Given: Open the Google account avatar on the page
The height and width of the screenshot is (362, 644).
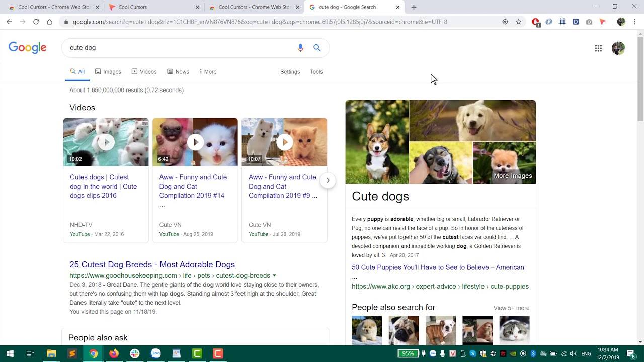Looking at the screenshot, I should [x=618, y=48].
